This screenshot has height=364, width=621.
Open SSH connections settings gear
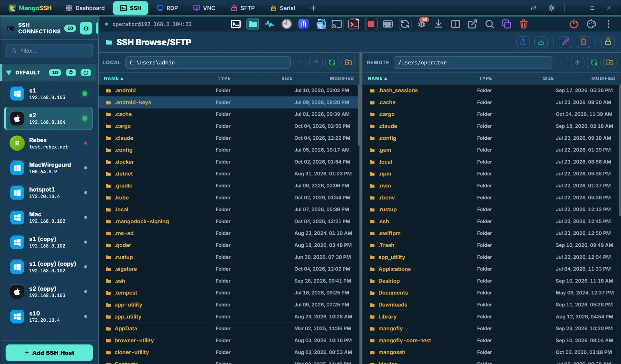point(86,28)
